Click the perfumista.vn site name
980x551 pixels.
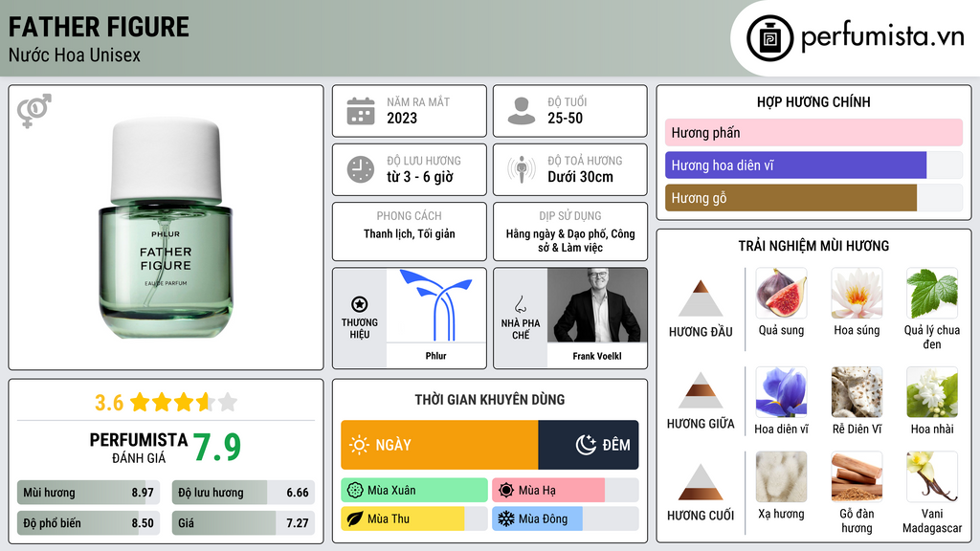(x=882, y=37)
